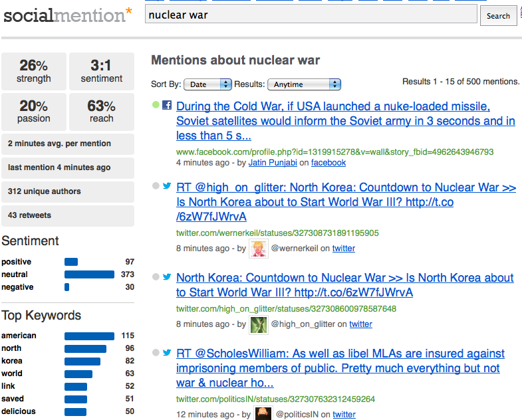Select negative sentiment filter
This screenshot has height=420, width=522.
coord(17,287)
